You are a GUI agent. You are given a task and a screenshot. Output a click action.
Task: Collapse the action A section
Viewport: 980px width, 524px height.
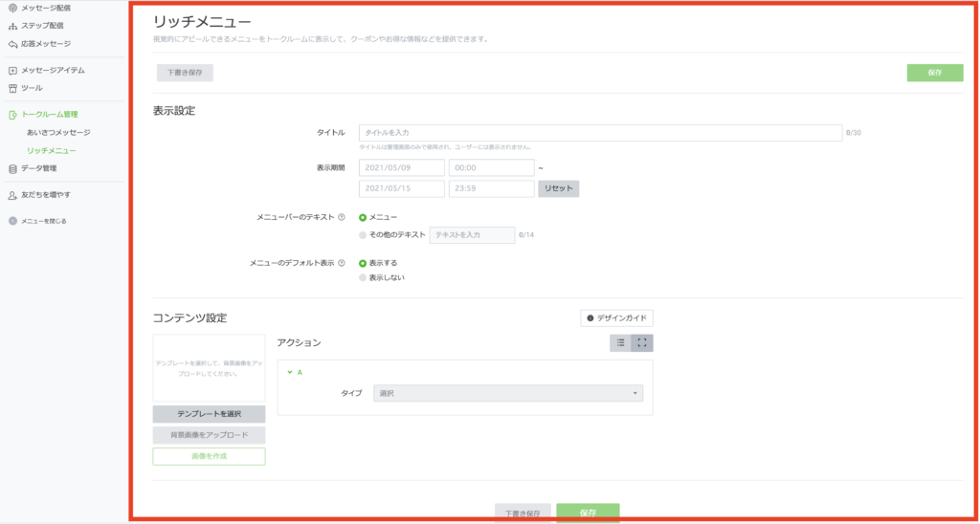pyautogui.click(x=290, y=372)
